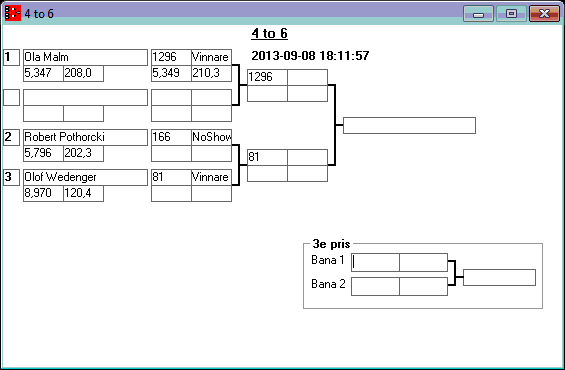Click the seed number 3 box
The image size is (565, 370).
click(x=12, y=177)
